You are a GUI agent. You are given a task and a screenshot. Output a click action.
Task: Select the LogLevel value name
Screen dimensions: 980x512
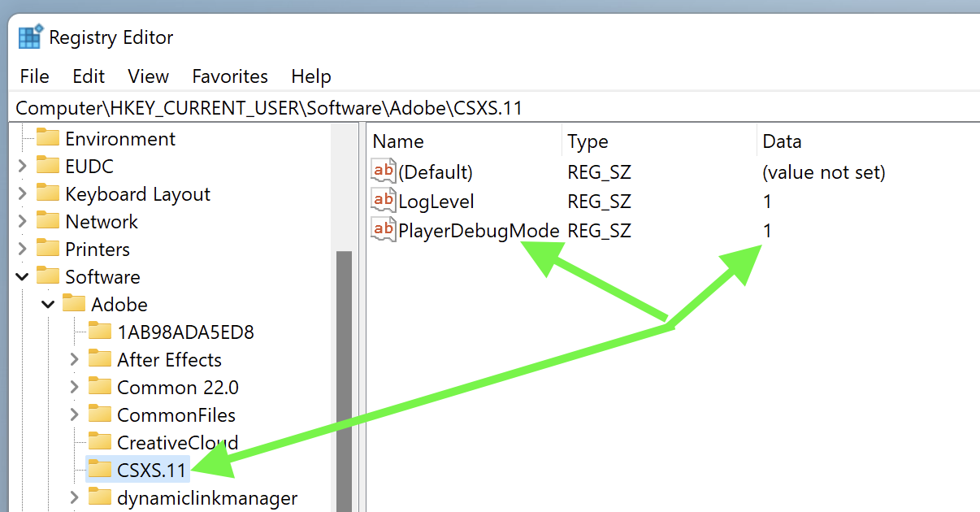pyautogui.click(x=436, y=201)
